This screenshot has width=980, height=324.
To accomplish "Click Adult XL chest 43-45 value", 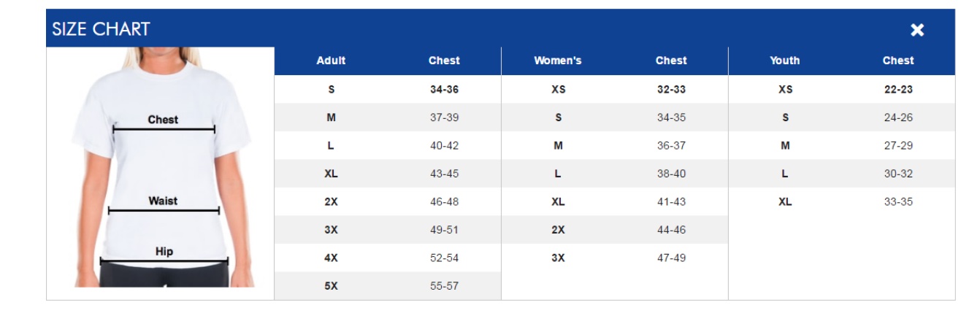I will click(x=445, y=174).
